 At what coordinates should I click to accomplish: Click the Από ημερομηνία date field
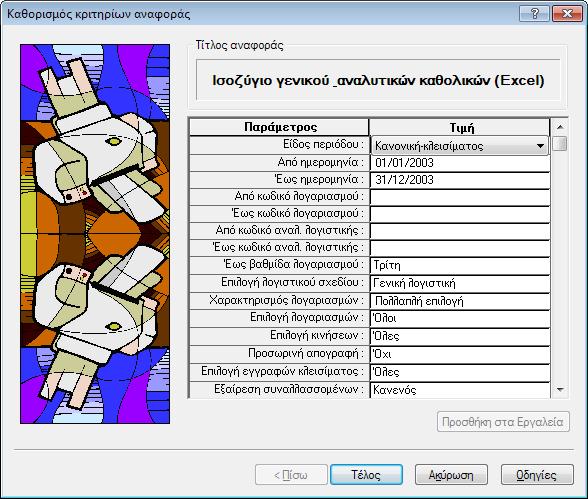460,163
